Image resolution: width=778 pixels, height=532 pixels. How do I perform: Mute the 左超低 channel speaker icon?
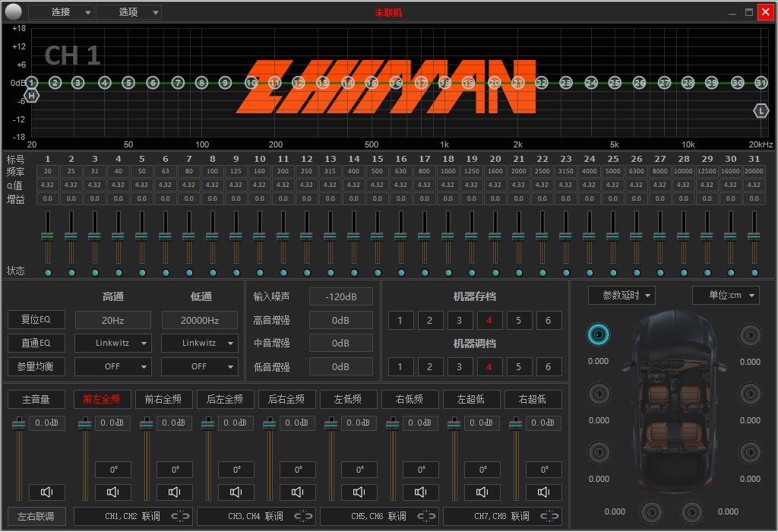(482, 492)
